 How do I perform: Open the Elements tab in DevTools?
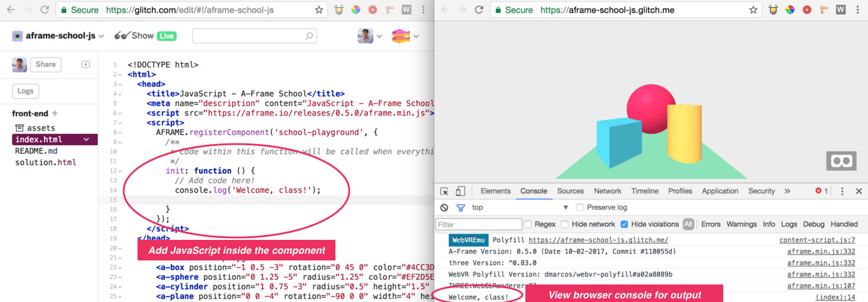pyautogui.click(x=495, y=191)
